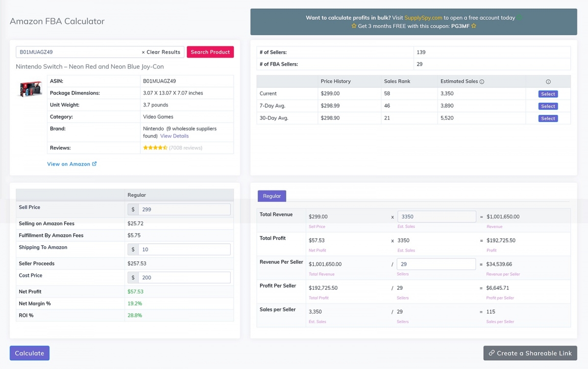Click the Estimated Sales info icon
The height and width of the screenshot is (369, 588).
(482, 82)
